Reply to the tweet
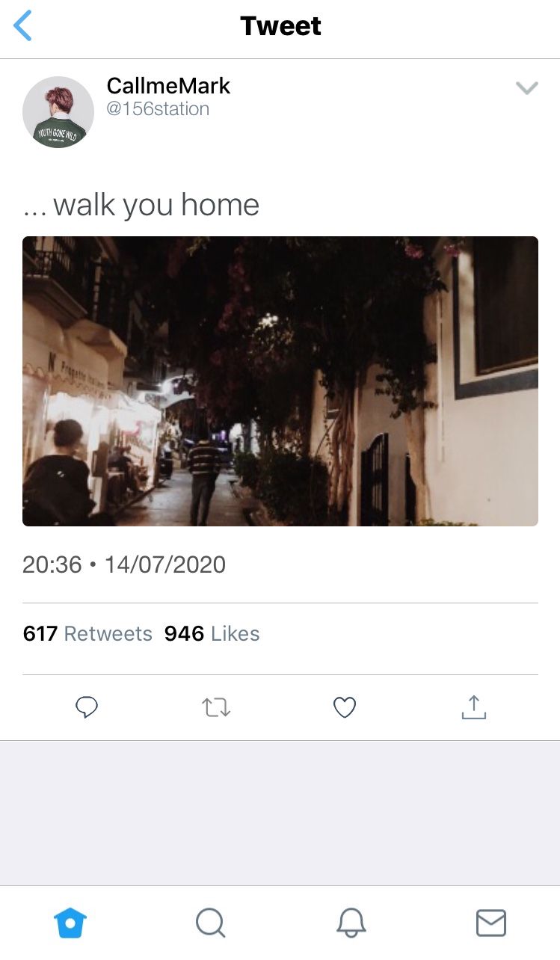This screenshot has width=560, height=960. [x=87, y=707]
